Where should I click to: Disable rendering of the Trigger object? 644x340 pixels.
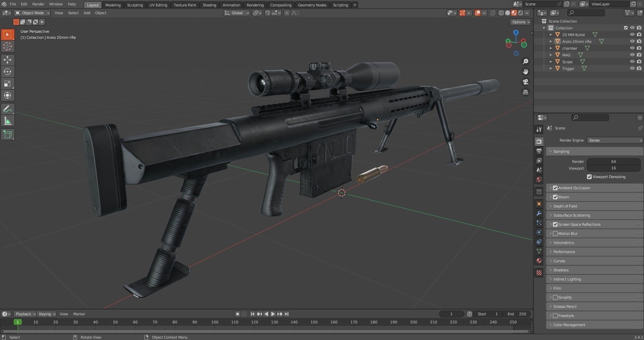pyautogui.click(x=639, y=68)
